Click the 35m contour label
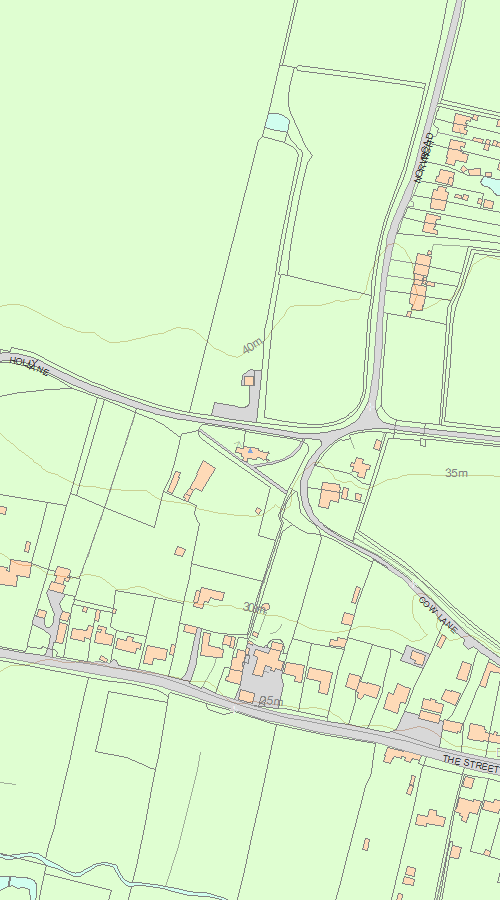Viewport: 500px width, 900px height. 456,473
